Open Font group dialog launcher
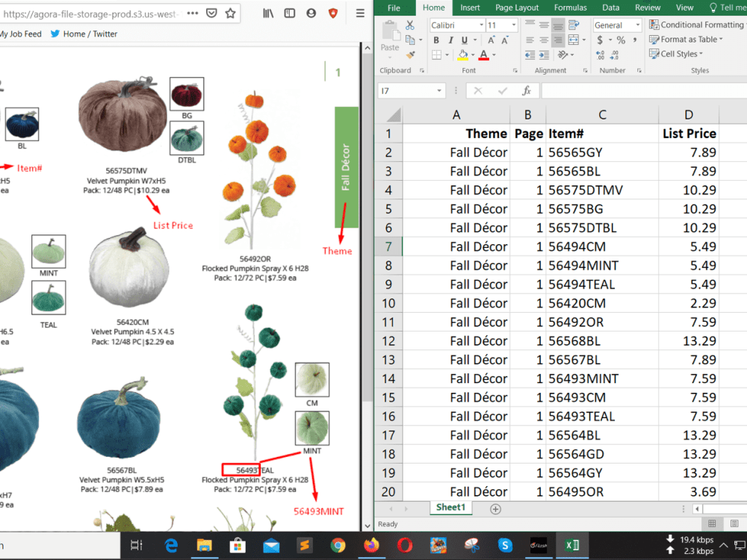This screenshot has width=747, height=560. coord(515,70)
